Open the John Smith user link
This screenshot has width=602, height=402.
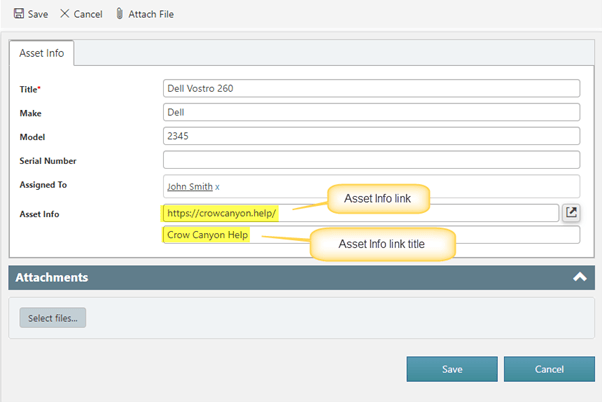click(x=190, y=187)
